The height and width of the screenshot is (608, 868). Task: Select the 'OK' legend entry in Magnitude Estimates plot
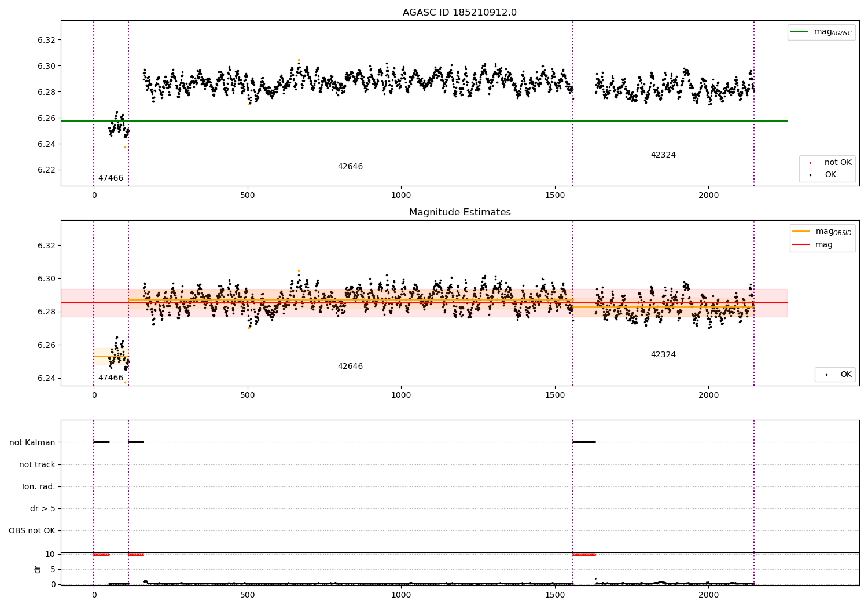tap(846, 375)
